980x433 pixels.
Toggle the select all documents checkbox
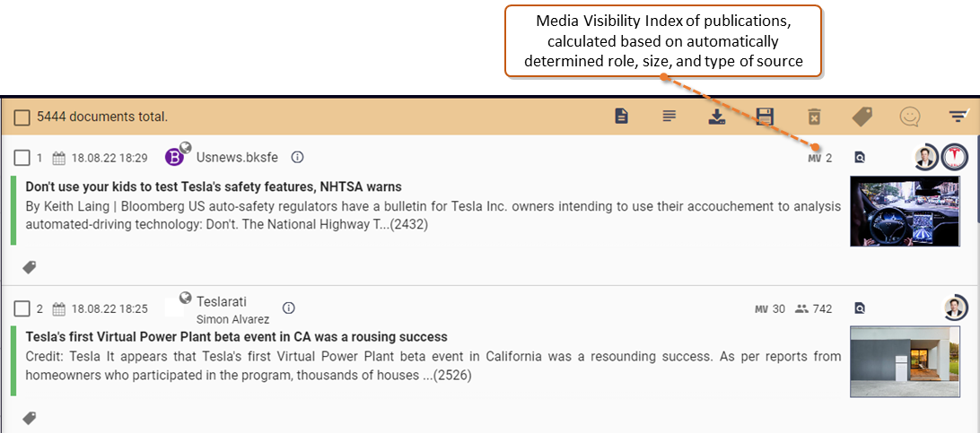(22, 117)
